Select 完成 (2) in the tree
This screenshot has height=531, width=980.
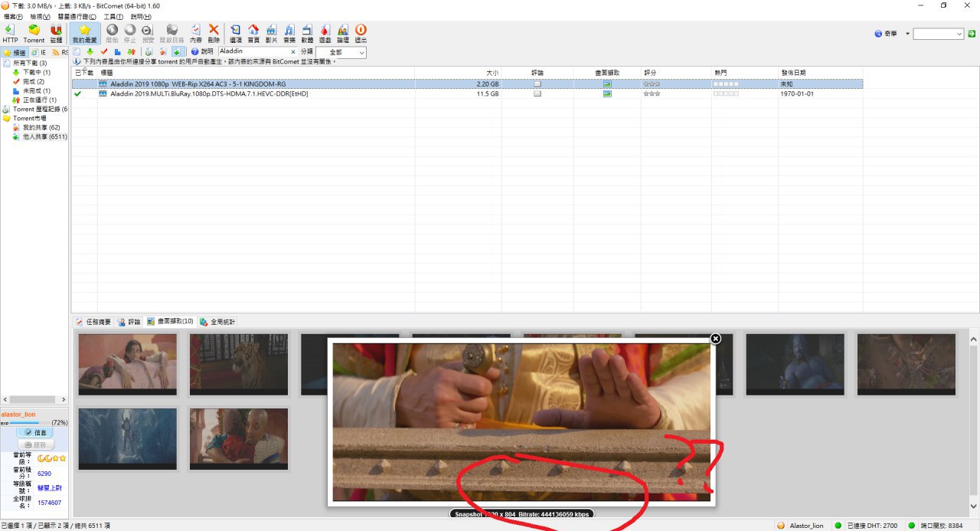click(x=28, y=81)
